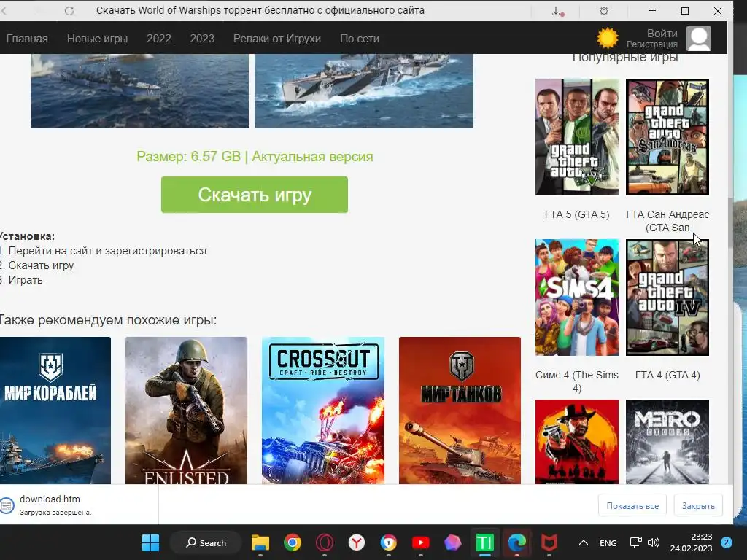Open the Мир Кораблей recommended game

55,411
